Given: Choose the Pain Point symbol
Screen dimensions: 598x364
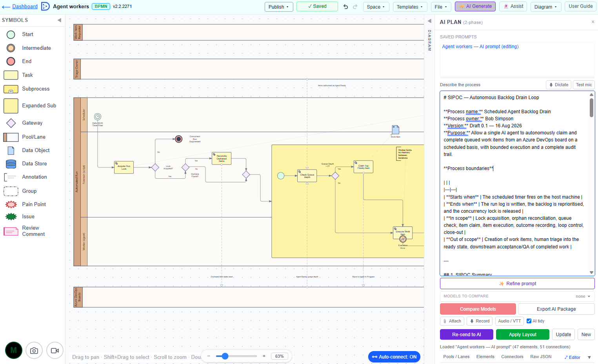Looking at the screenshot, I should pyautogui.click(x=11, y=205).
